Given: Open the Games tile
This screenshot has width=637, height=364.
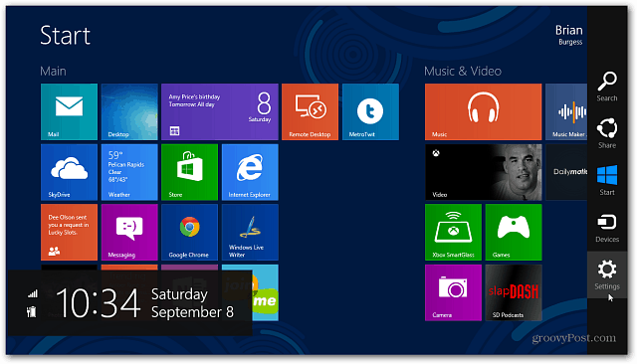Looking at the screenshot, I should (x=514, y=232).
